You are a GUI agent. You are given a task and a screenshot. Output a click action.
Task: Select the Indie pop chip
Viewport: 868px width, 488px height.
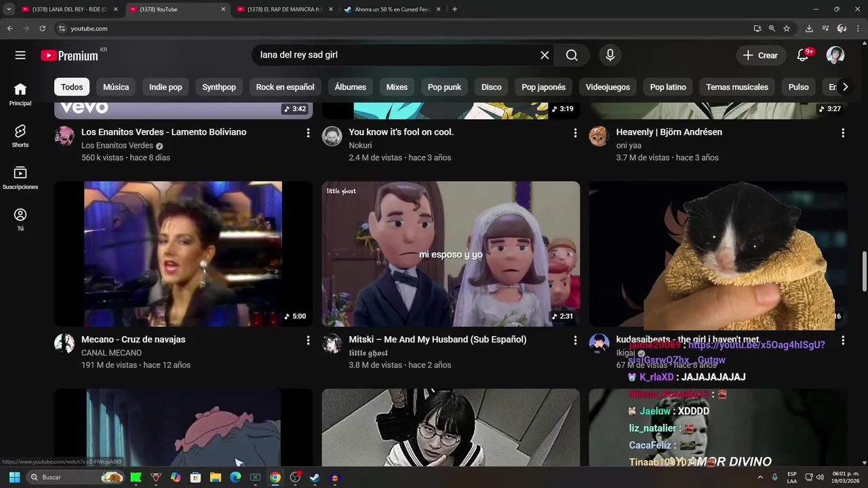coord(165,87)
